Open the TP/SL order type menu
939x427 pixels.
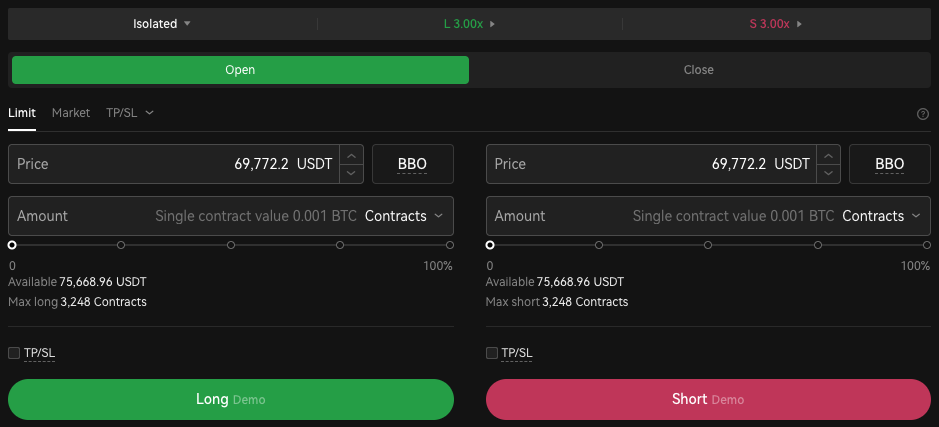tap(130, 113)
